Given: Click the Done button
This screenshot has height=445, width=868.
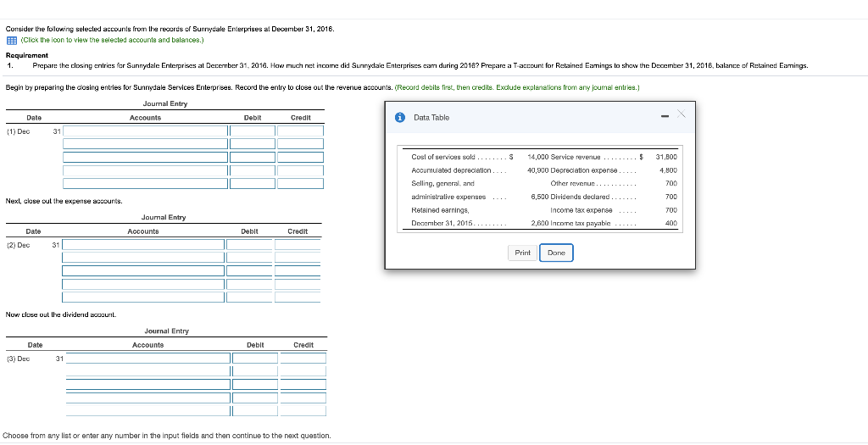Looking at the screenshot, I should click(556, 253).
